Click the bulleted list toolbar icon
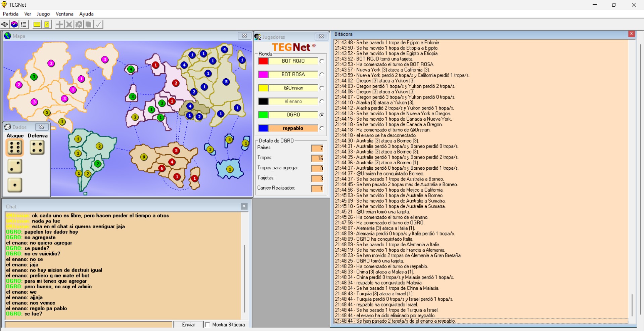 [x=24, y=25]
